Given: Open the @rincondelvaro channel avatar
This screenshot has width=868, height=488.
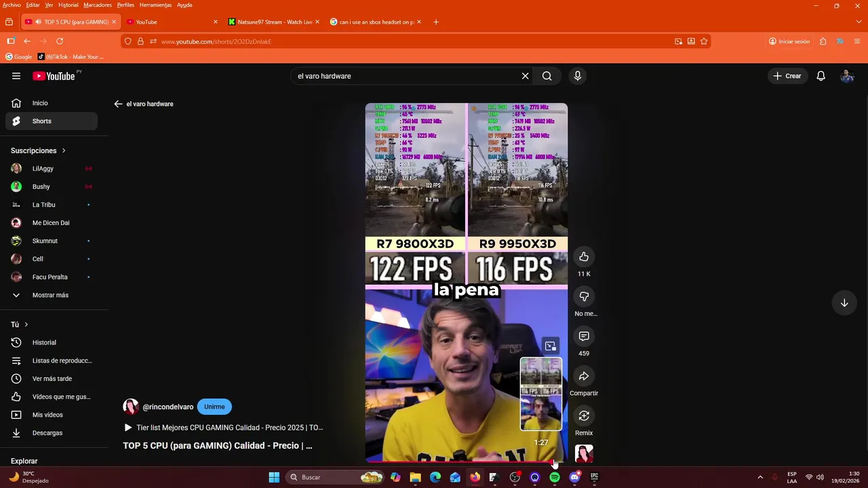Looking at the screenshot, I should [131, 407].
